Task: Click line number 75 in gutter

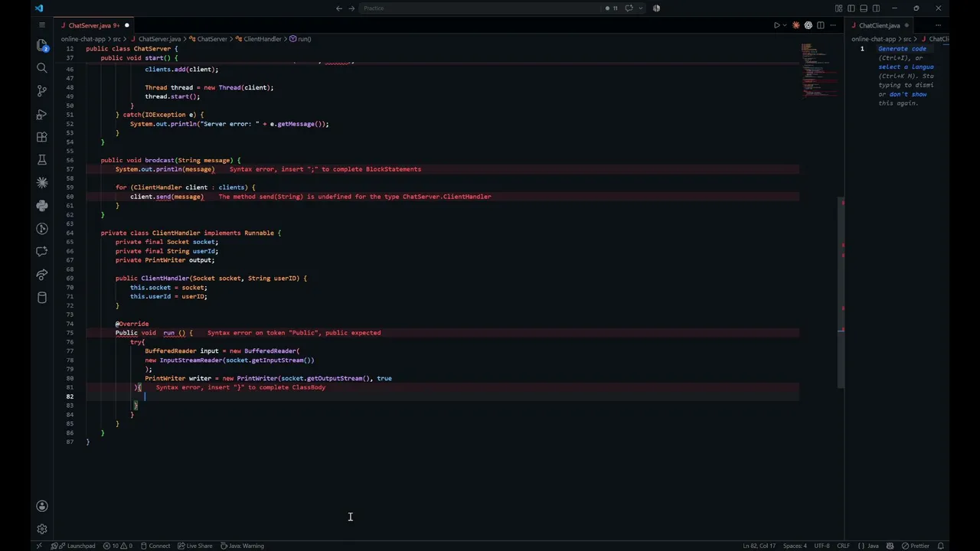Action: 70,333
